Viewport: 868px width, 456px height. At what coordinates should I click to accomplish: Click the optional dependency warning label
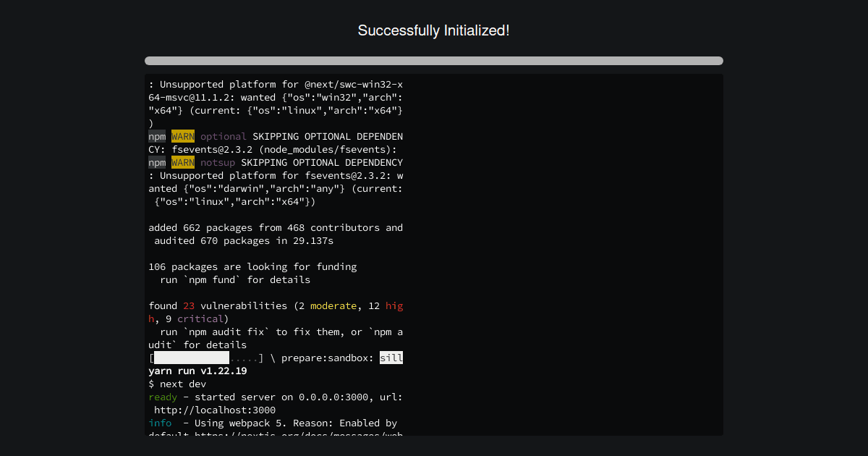223,136
